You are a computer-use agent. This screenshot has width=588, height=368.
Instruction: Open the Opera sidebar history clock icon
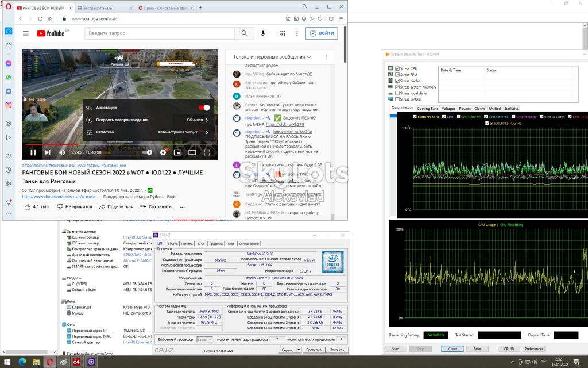pyautogui.click(x=8, y=170)
